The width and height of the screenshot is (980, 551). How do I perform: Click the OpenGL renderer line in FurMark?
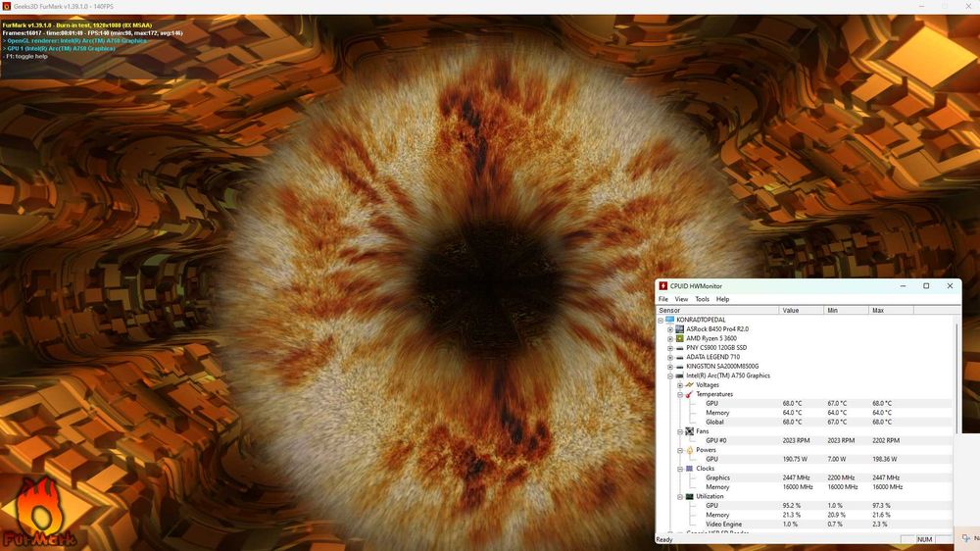tap(74, 40)
